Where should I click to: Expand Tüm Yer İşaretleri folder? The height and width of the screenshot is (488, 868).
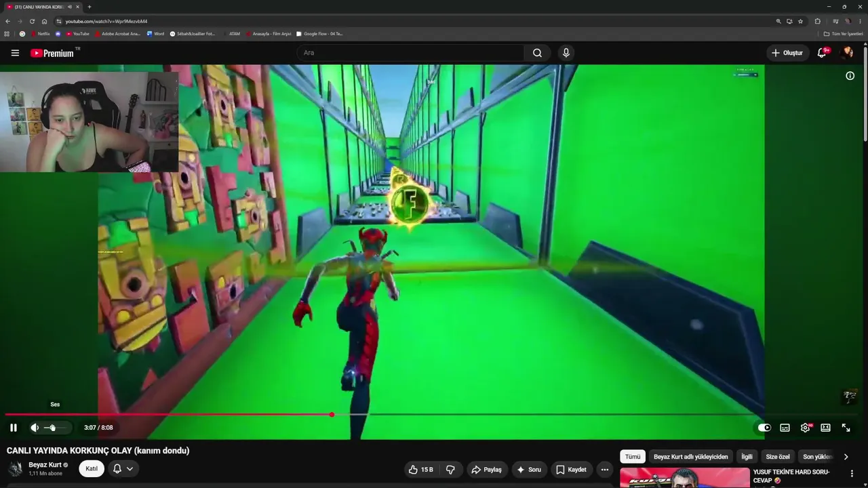(x=844, y=34)
